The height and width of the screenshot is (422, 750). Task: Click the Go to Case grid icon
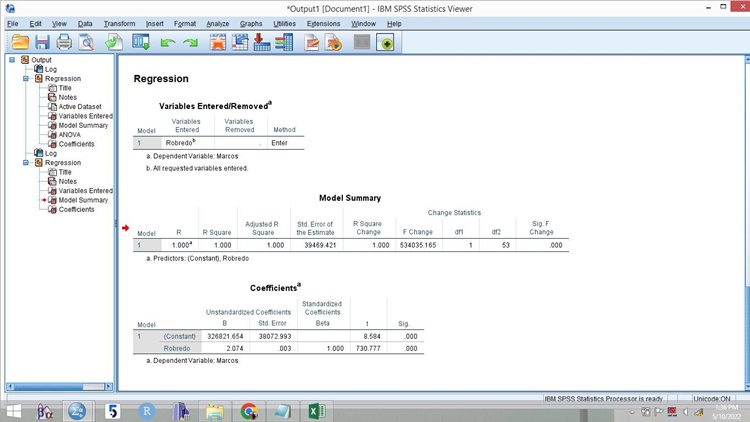coord(240,43)
